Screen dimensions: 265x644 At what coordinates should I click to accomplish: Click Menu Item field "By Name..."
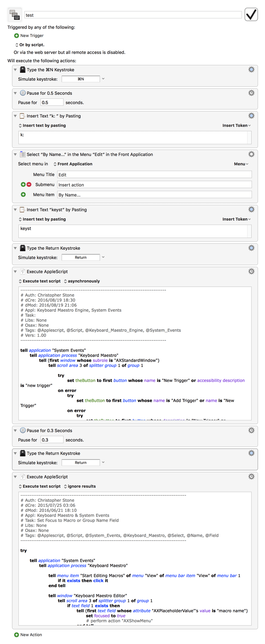[154, 195]
